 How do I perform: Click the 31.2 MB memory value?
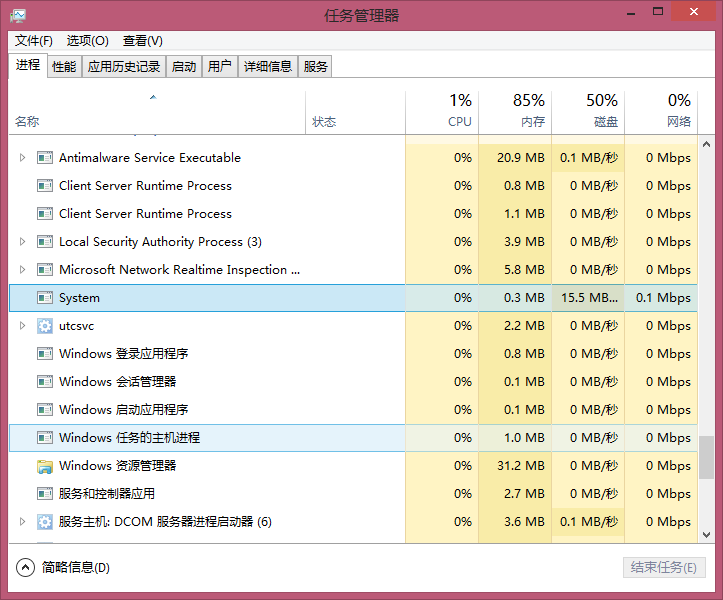521,466
